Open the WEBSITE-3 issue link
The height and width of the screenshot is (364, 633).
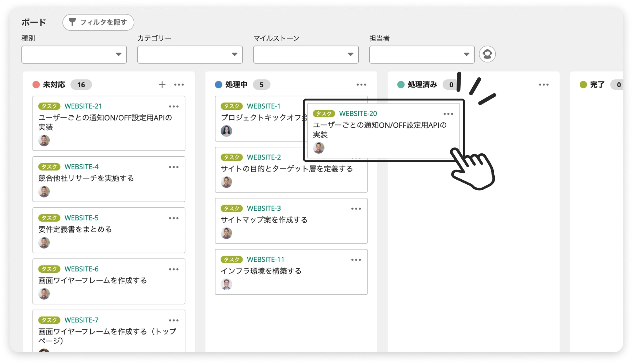coord(264,208)
